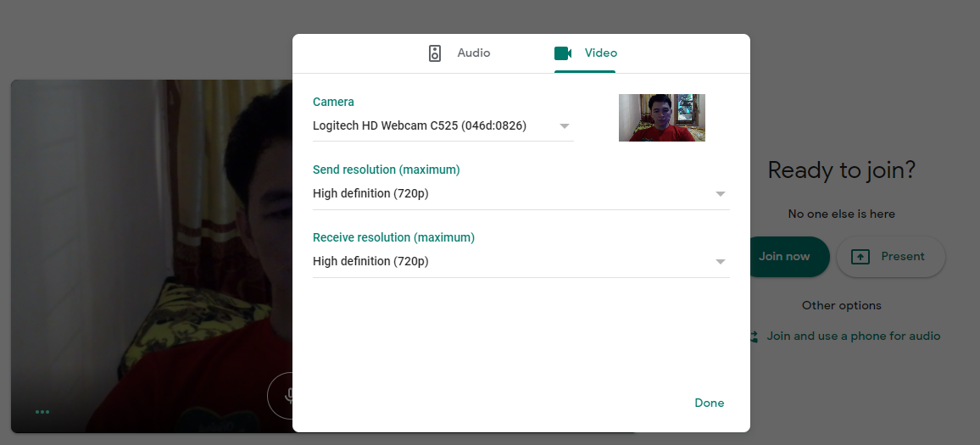Switch to the Audio tab
The height and width of the screenshot is (445, 980).
pyautogui.click(x=459, y=53)
